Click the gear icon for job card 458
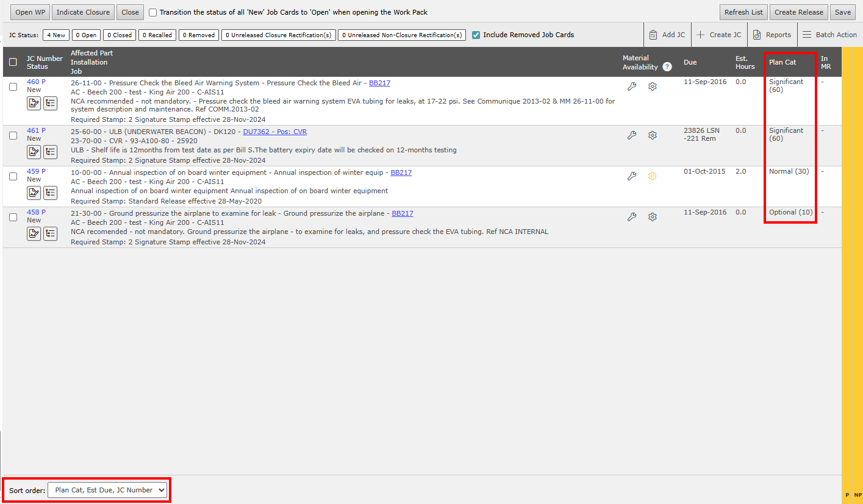Image resolution: width=863 pixels, height=504 pixels. point(652,217)
